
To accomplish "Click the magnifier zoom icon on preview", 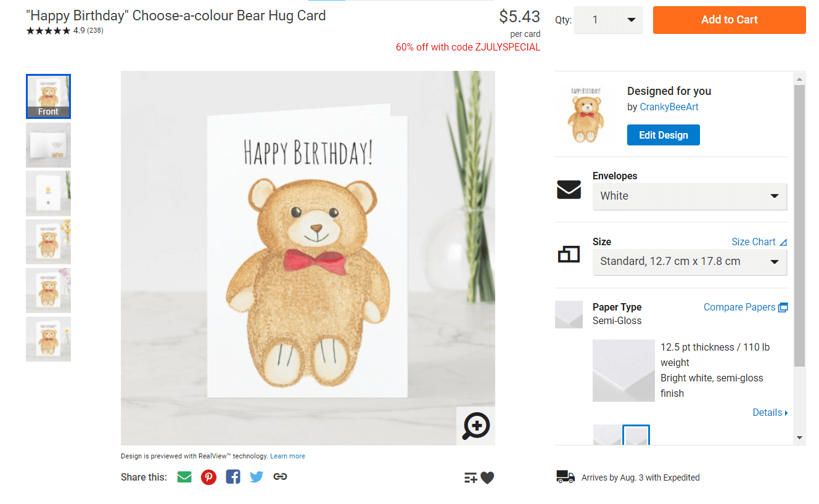I will click(x=475, y=425).
